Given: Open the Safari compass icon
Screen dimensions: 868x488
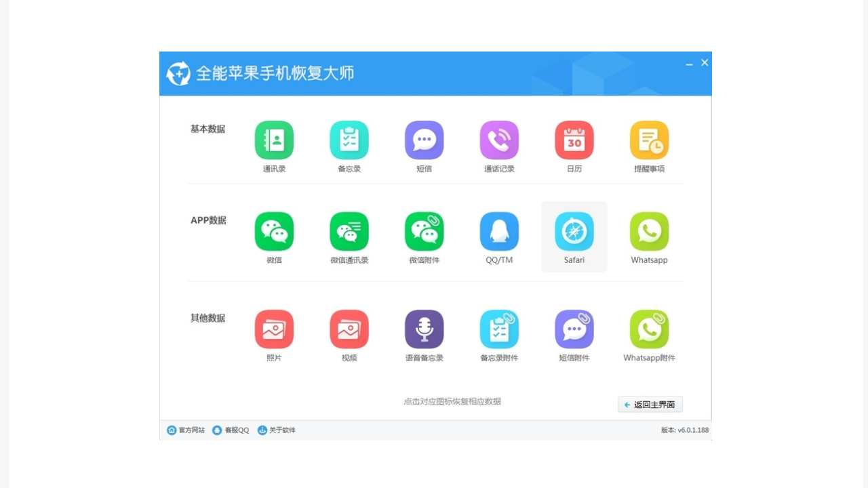Looking at the screenshot, I should point(574,232).
